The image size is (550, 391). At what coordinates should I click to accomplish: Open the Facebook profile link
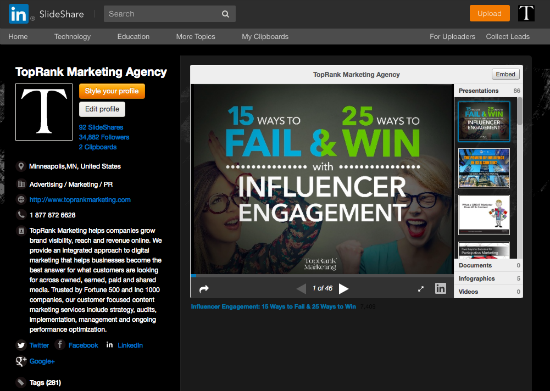[83, 345]
